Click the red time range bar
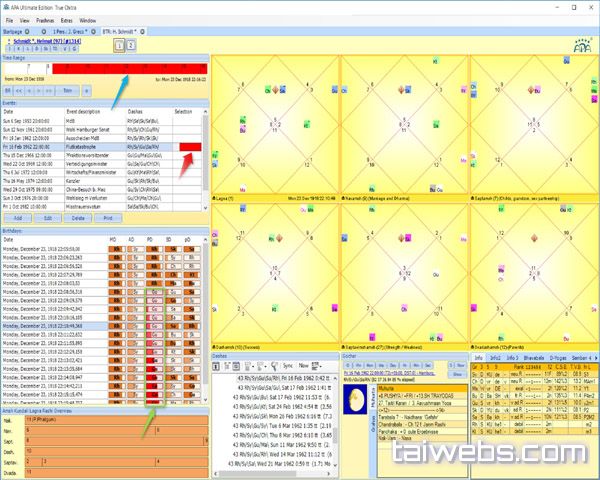Screen dimensions: 600x480 pyautogui.click(x=118, y=68)
